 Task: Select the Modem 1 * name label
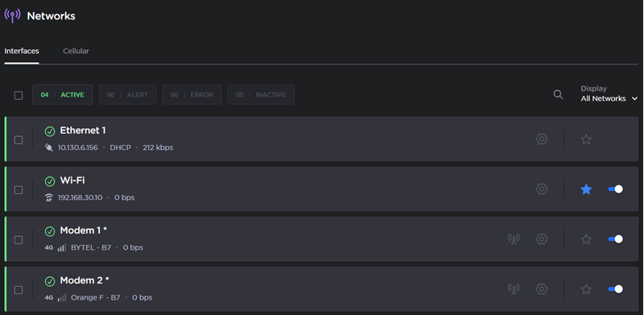point(84,230)
